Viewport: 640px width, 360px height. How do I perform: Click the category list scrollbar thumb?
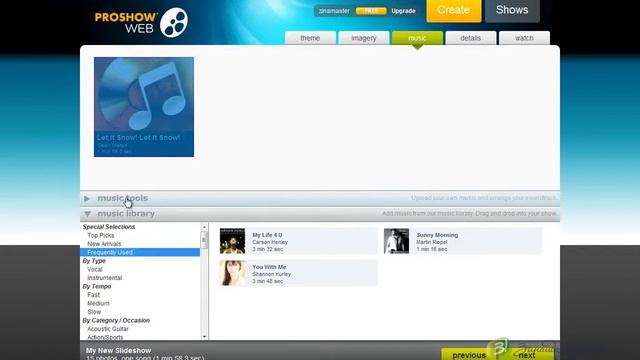[204, 240]
